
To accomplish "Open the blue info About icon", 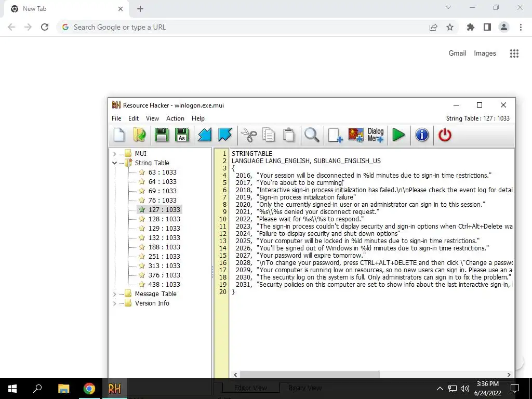I will 422,135.
